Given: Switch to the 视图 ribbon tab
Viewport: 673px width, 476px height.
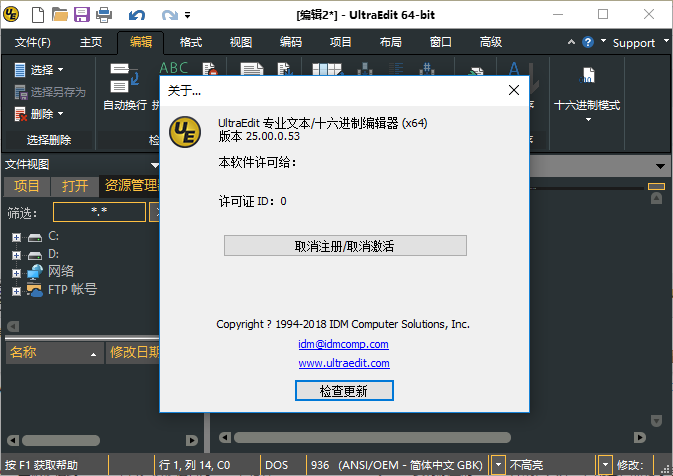Looking at the screenshot, I should pyautogui.click(x=240, y=42).
